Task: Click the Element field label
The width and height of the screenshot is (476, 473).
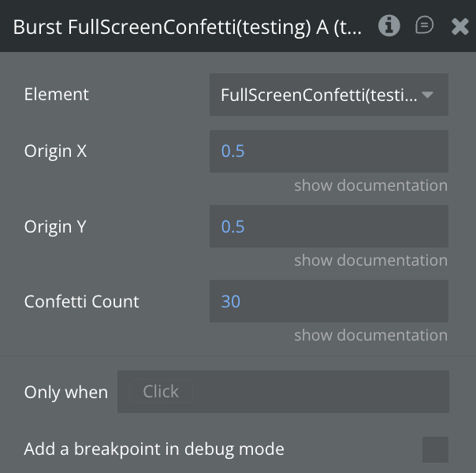Action: click(x=57, y=95)
